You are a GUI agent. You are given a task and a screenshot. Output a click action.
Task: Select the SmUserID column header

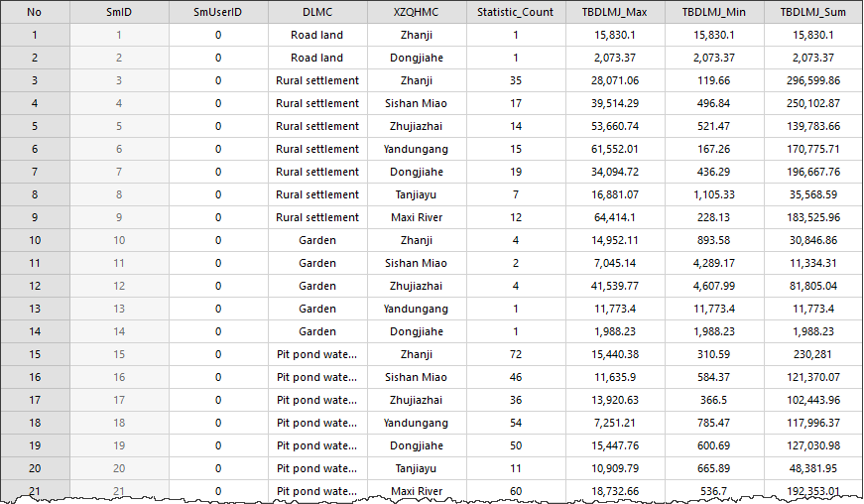[x=218, y=13]
